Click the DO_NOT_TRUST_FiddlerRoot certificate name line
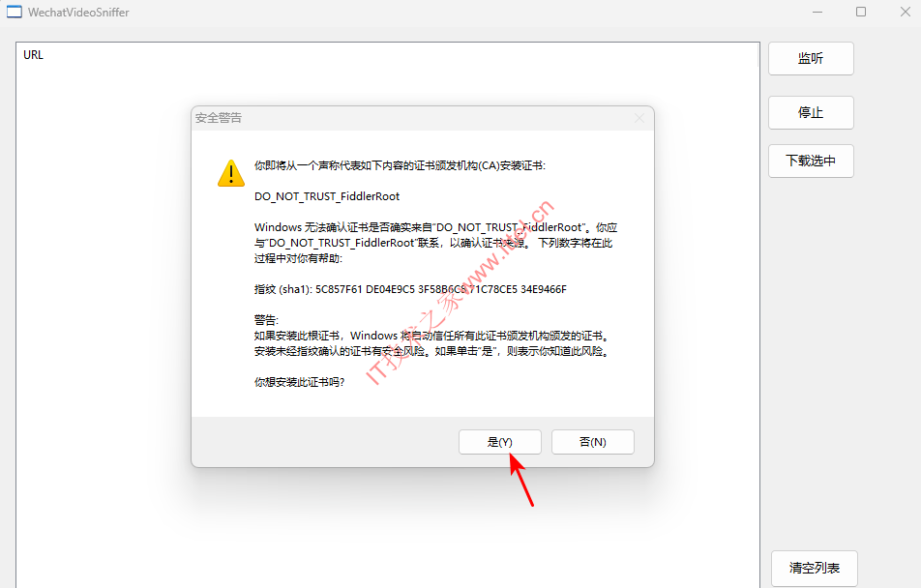Viewport: 921px width, 588px height. (327, 196)
